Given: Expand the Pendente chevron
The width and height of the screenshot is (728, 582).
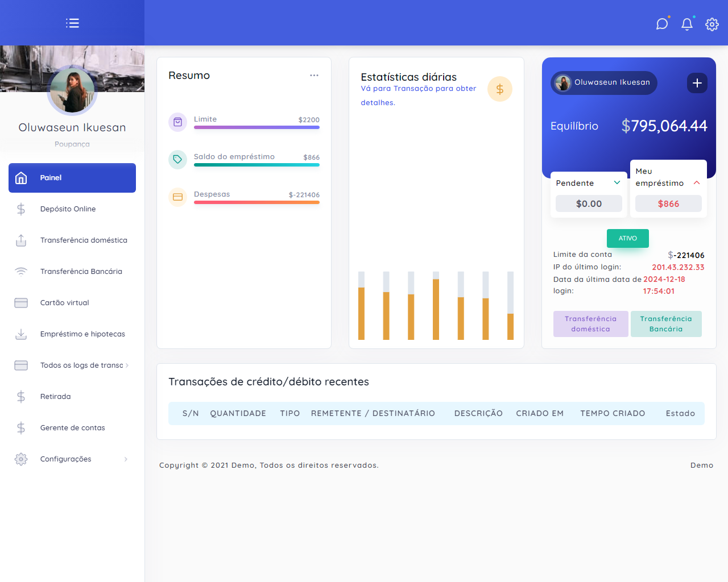Looking at the screenshot, I should 617,182.
